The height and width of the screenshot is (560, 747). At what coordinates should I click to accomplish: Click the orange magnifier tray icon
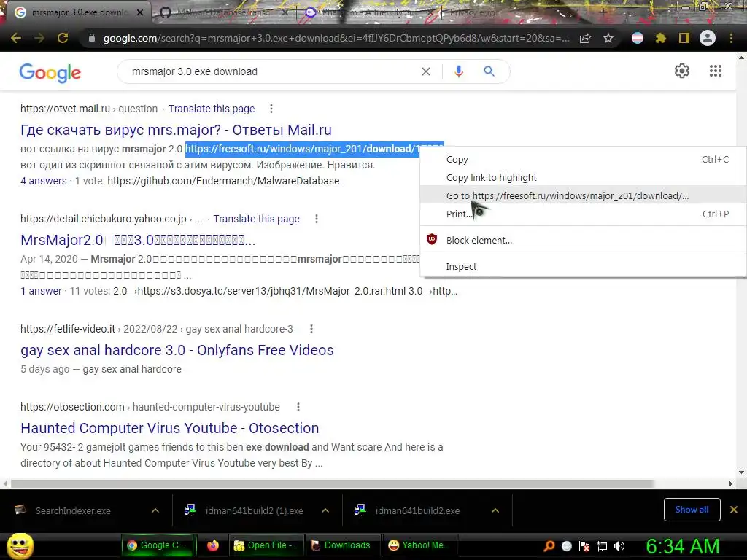pyautogui.click(x=549, y=546)
